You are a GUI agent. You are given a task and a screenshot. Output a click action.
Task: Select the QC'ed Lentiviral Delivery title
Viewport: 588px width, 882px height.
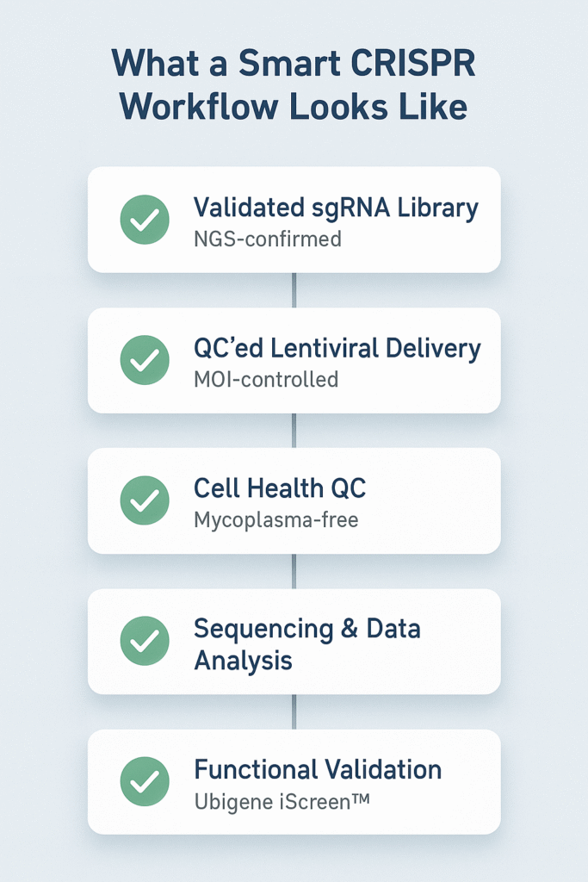point(337,348)
